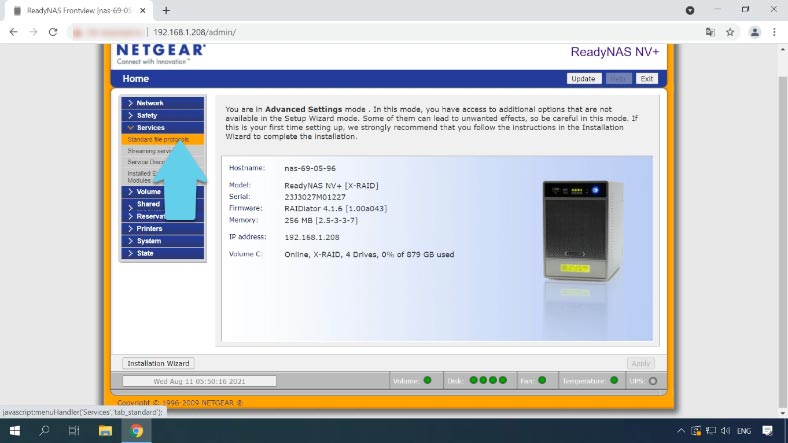Reload the ReadyNAS admin page

click(53, 32)
